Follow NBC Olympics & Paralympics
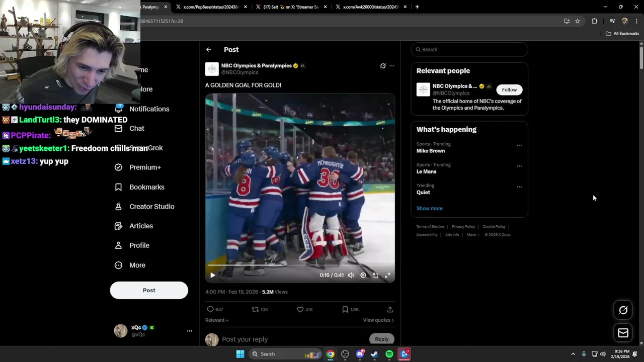The height and width of the screenshot is (362, 644). coord(509,90)
